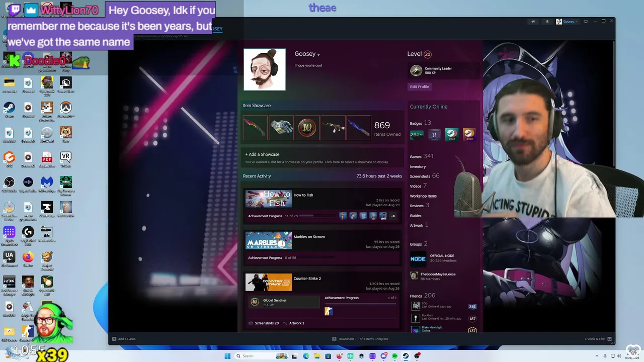Click the Edit Profile button
Viewport: 644px width, 362px height.
tap(420, 86)
